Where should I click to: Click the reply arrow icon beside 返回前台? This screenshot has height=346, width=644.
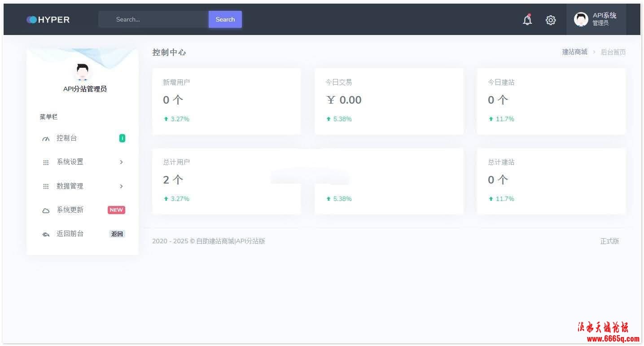[x=46, y=234]
